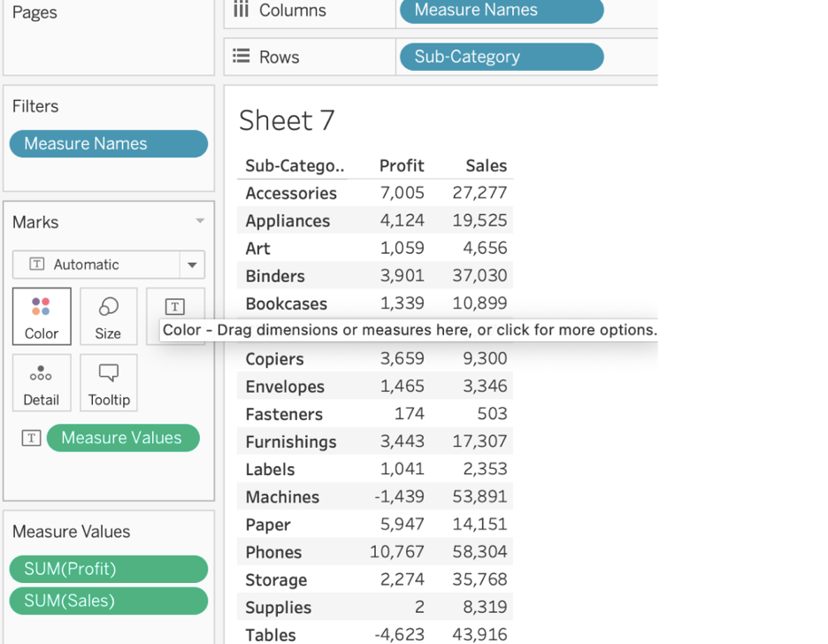Select the Binders row label
Screen dimensions: 828x644
point(275,276)
